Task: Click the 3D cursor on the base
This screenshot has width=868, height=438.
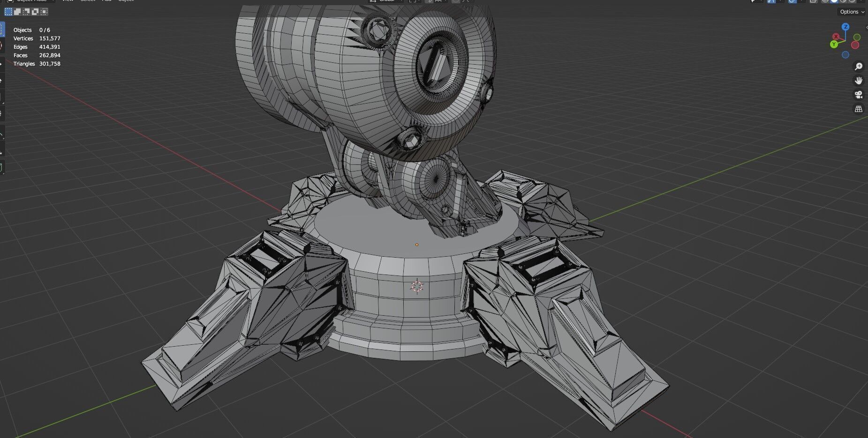Action: (x=417, y=286)
